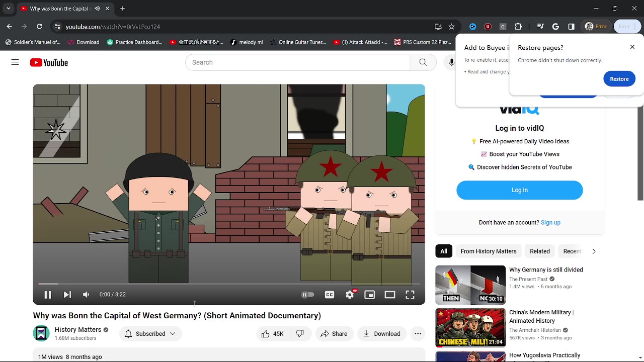Viewport: 644px width, 362px height.
Task: Open video settings gear
Action: click(350, 295)
